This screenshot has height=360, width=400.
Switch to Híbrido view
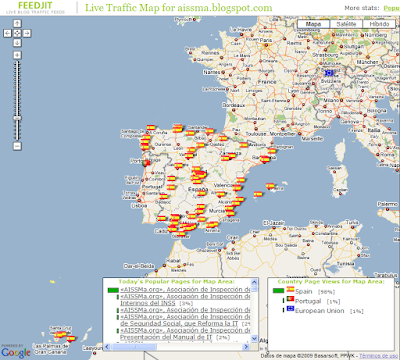[379, 24]
